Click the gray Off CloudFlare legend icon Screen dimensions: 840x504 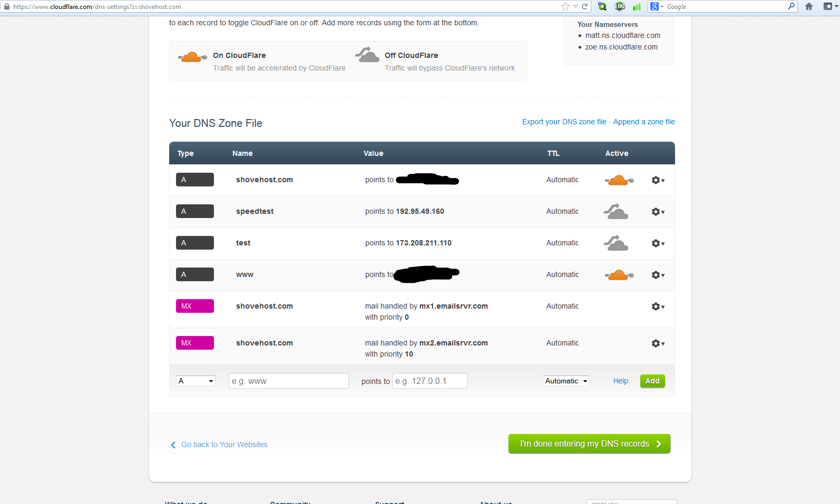(x=367, y=54)
